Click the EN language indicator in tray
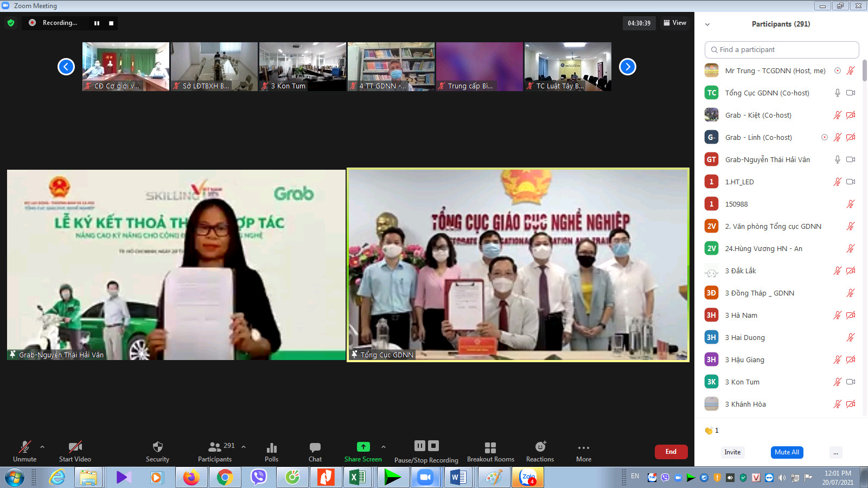The image size is (868, 488). pyautogui.click(x=635, y=476)
